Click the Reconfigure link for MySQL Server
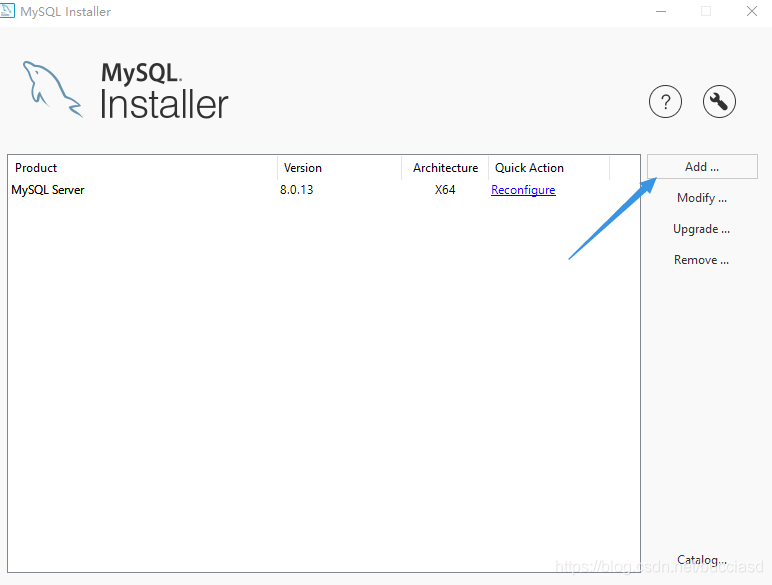Image resolution: width=772 pixels, height=585 pixels. point(523,190)
